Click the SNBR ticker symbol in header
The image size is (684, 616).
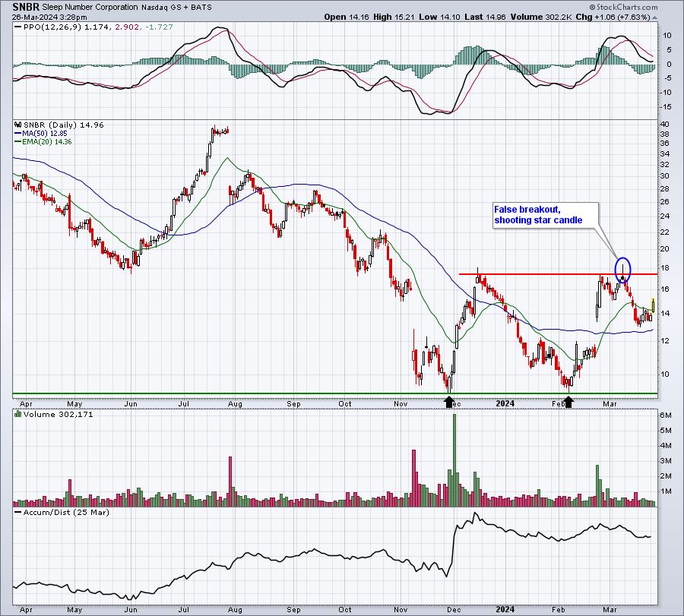coord(26,7)
